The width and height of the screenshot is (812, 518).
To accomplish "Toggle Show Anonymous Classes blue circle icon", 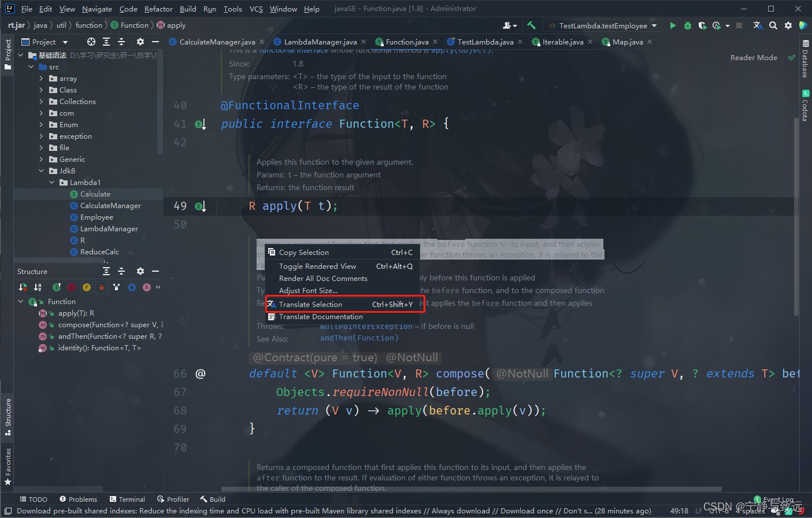I will pyautogui.click(x=132, y=287).
